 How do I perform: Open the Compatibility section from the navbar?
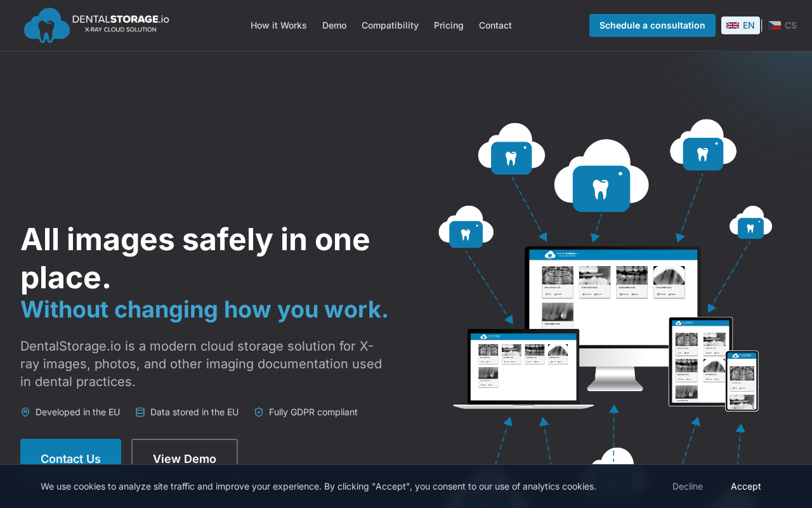pyautogui.click(x=390, y=25)
